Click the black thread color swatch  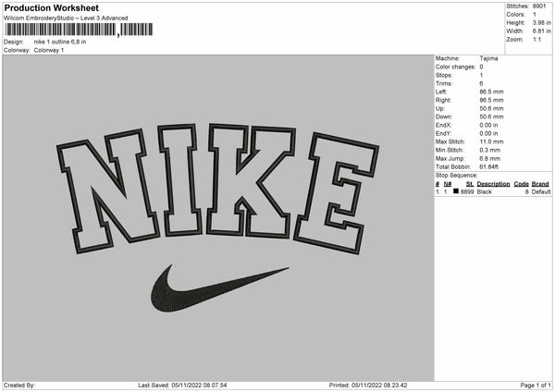[456, 191]
